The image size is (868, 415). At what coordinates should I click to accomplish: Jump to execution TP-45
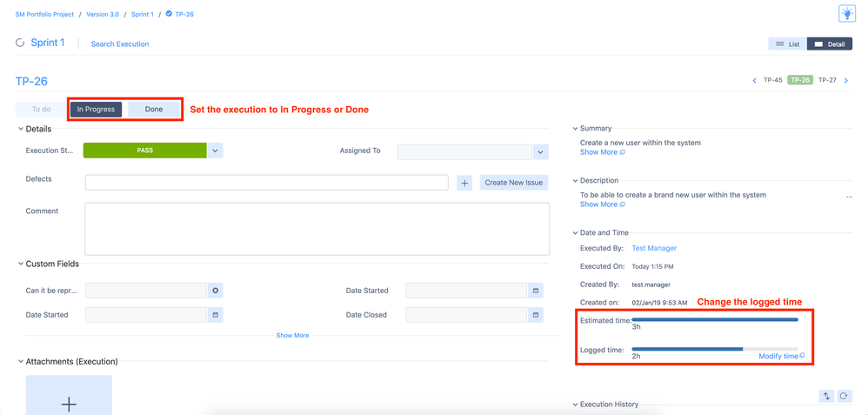pos(773,80)
